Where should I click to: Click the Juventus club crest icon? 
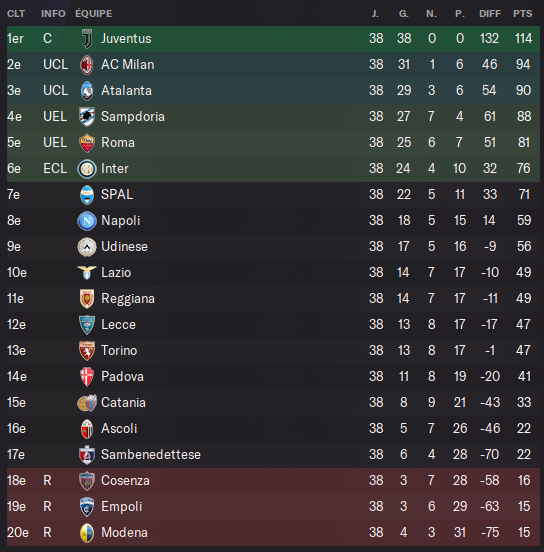coord(87,39)
